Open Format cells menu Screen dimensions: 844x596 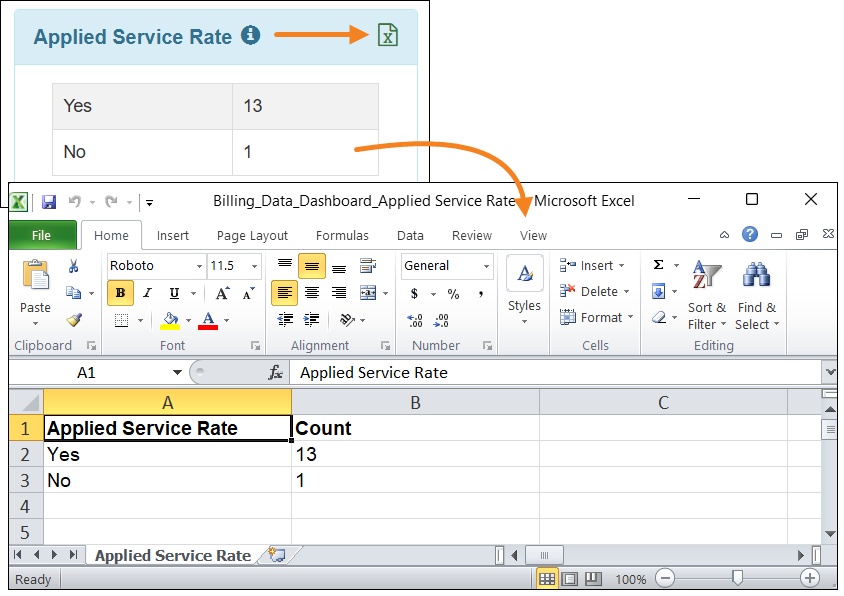point(596,318)
